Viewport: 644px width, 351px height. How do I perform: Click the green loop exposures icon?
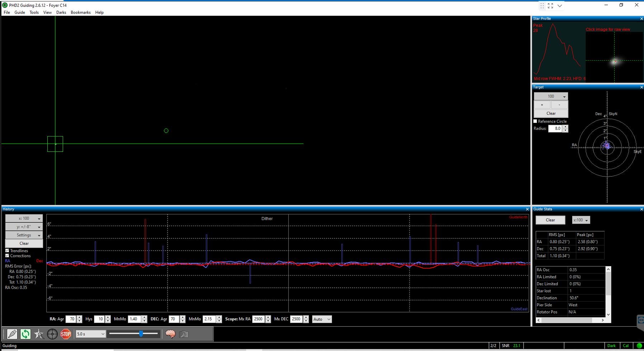coord(25,334)
